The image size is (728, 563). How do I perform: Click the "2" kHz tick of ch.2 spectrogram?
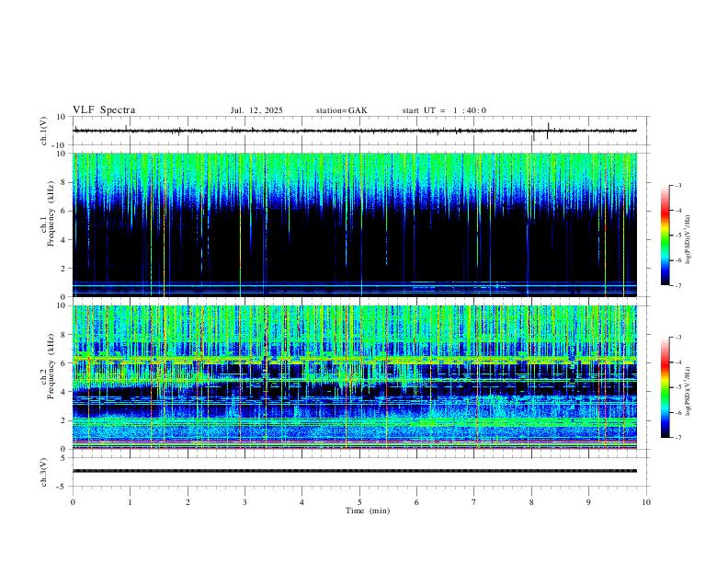tap(64, 420)
